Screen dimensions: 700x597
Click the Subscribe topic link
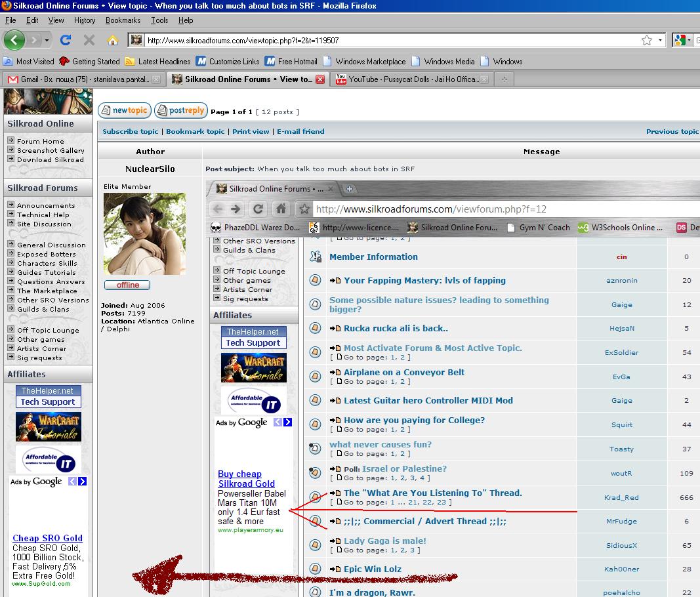pos(130,131)
